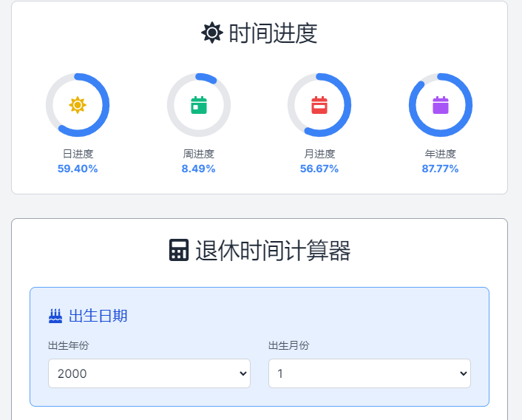Click the birthday cake icon next to 出生日期

[55, 316]
